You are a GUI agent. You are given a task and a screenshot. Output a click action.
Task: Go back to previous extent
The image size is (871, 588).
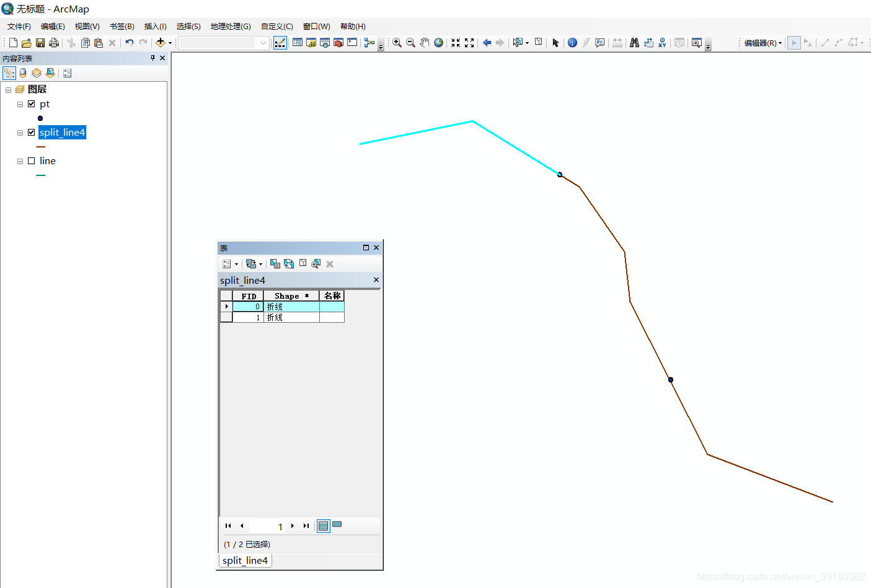pyautogui.click(x=487, y=43)
